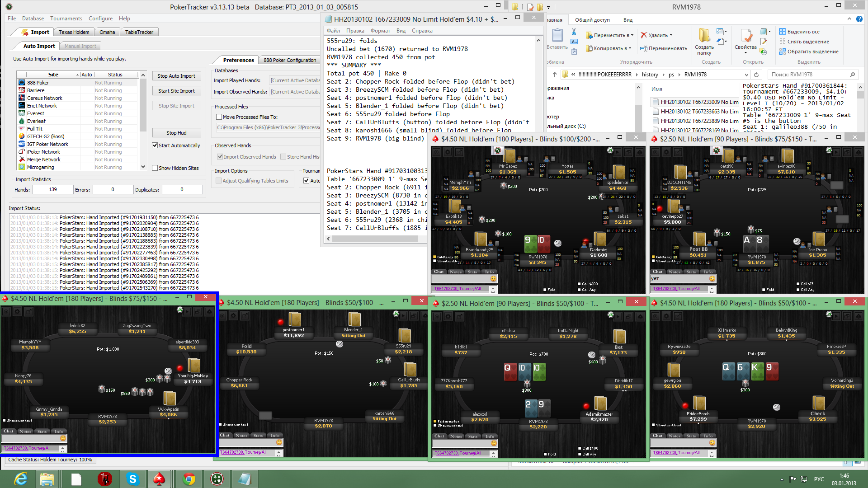Check Call $400 on $2.50 $50/$100 table

580,449
